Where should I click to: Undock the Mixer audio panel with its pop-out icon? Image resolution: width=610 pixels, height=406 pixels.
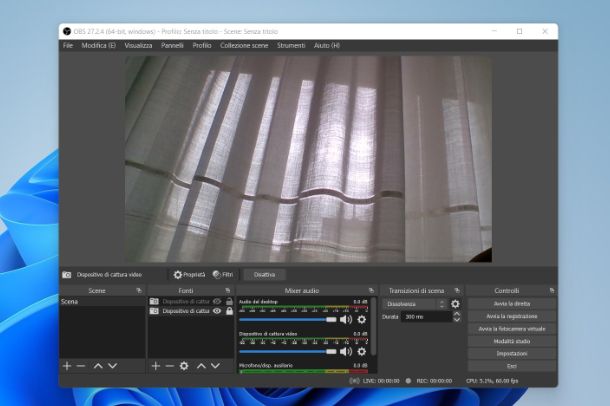pos(371,290)
